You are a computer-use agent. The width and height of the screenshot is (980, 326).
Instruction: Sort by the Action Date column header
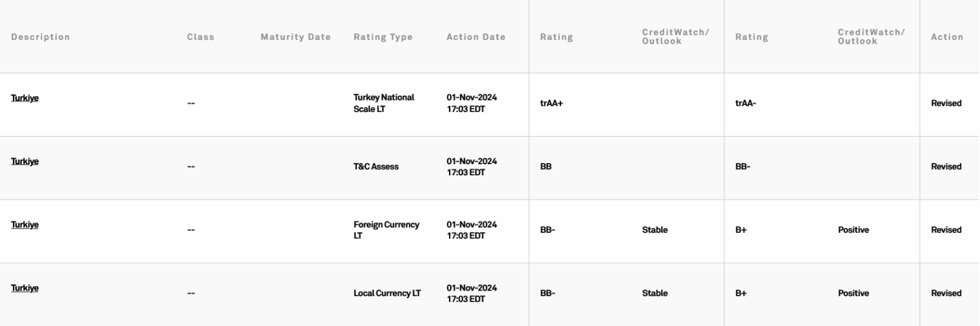(475, 37)
